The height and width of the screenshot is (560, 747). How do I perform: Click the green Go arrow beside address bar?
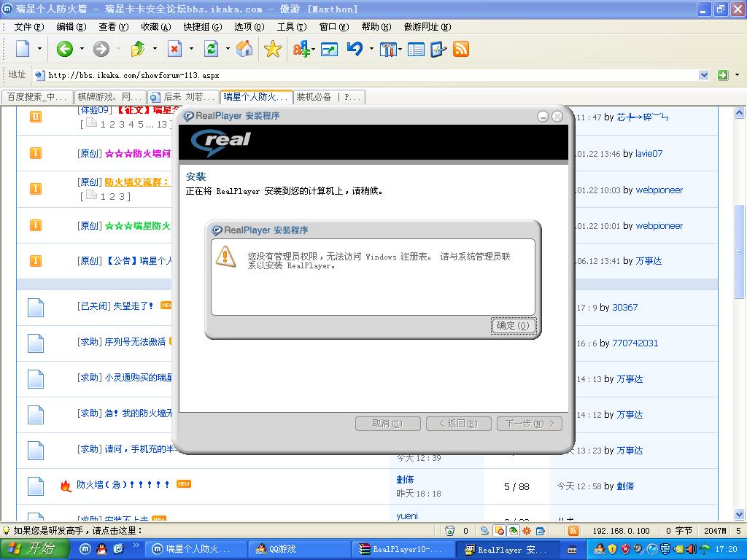coord(723,75)
